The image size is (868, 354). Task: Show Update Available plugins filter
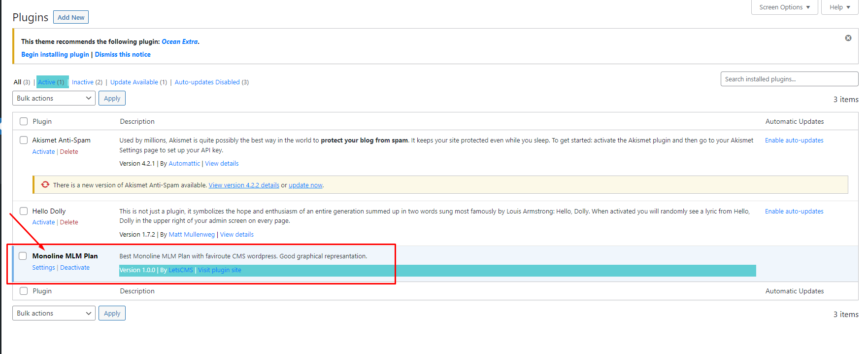[x=134, y=82]
